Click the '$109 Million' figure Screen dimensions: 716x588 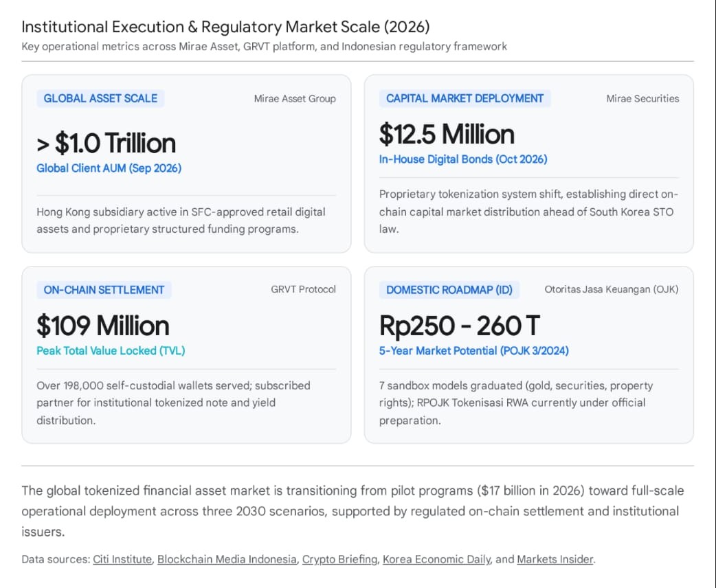pos(103,326)
